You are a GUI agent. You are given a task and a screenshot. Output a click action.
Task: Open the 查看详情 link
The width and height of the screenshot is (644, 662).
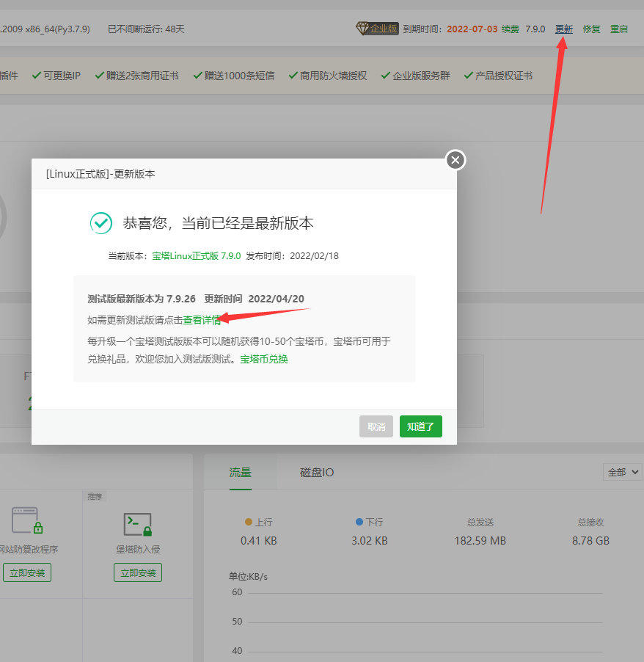[x=202, y=320]
